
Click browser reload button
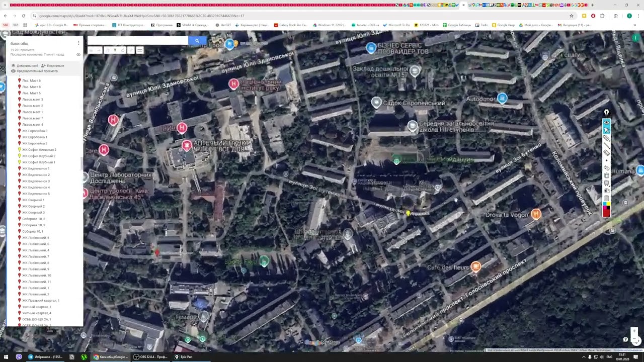pyautogui.click(x=23, y=16)
